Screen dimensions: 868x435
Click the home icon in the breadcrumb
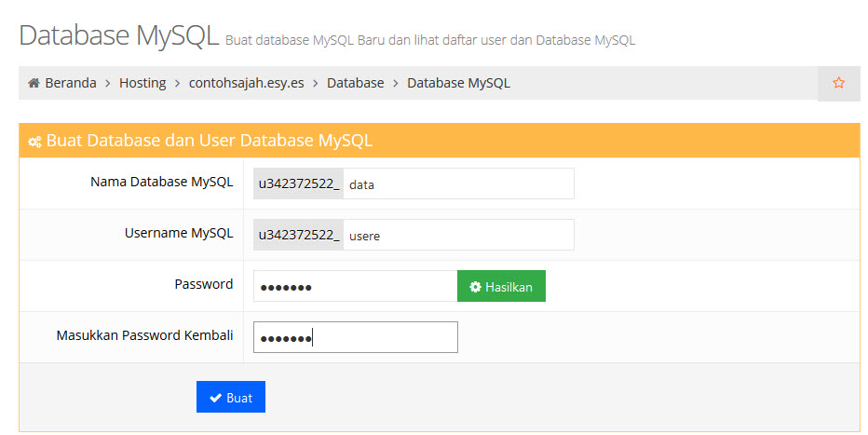point(34,83)
